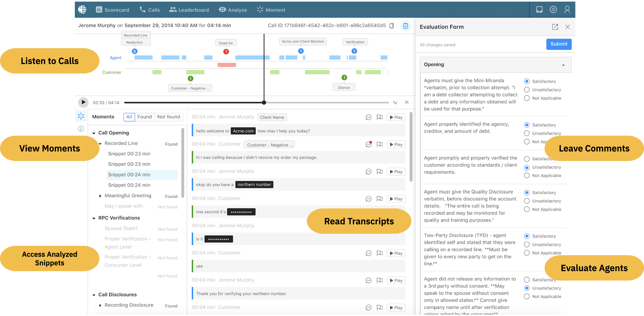The width and height of the screenshot is (644, 316).
Task: Open the Analyze nav item
Action: pyautogui.click(x=233, y=10)
